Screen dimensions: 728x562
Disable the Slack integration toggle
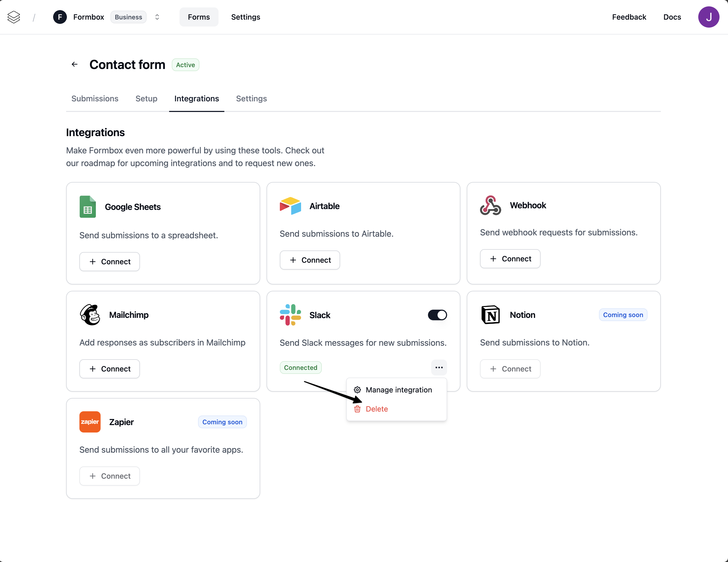tap(437, 314)
